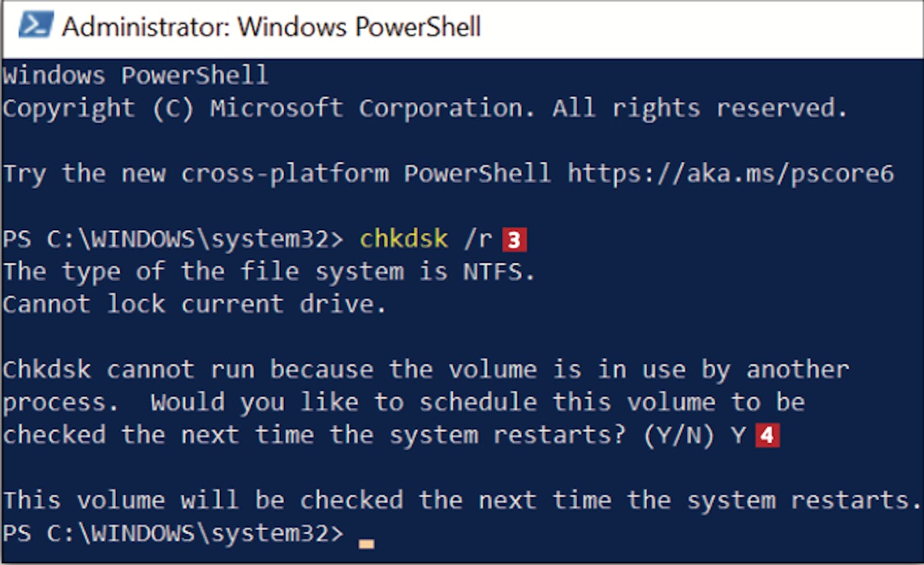Viewport: 924px width, 565px height.
Task: Click the first PS C:\WINDOWS\system32> prompt
Action: point(173,239)
